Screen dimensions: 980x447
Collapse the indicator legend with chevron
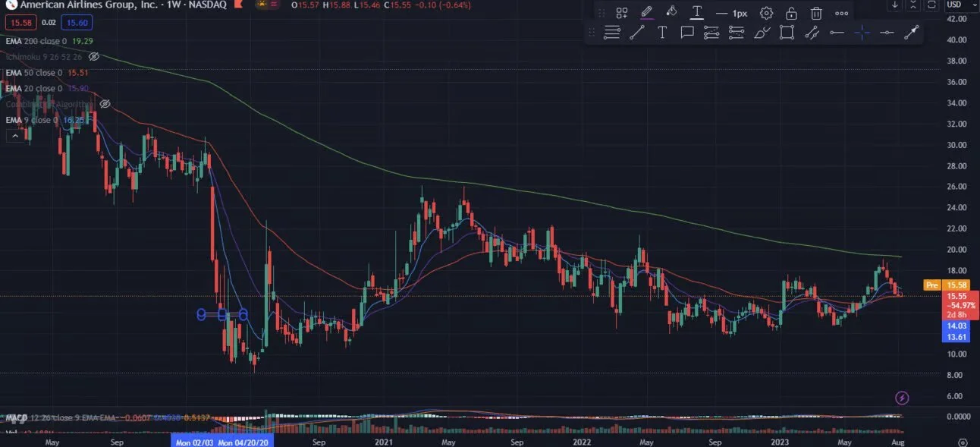coord(14,136)
